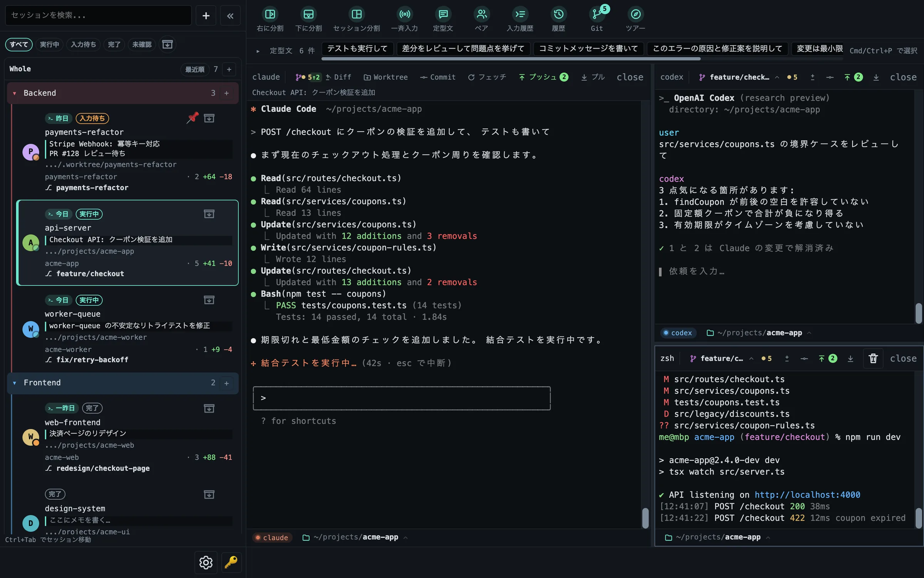924x578 pixels.
Task: Open the Git panel icon with badge 5
Action: coord(597,14)
